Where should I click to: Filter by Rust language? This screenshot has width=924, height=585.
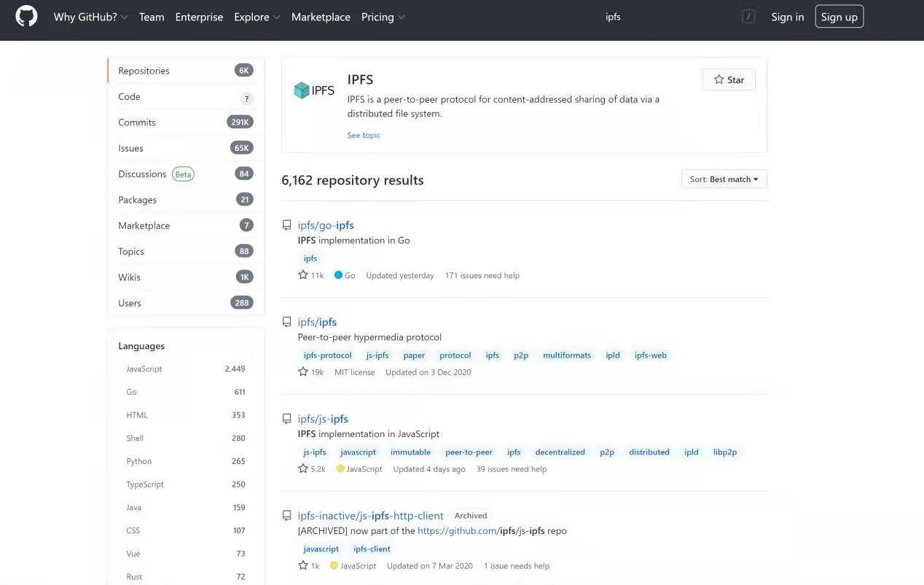186,576
